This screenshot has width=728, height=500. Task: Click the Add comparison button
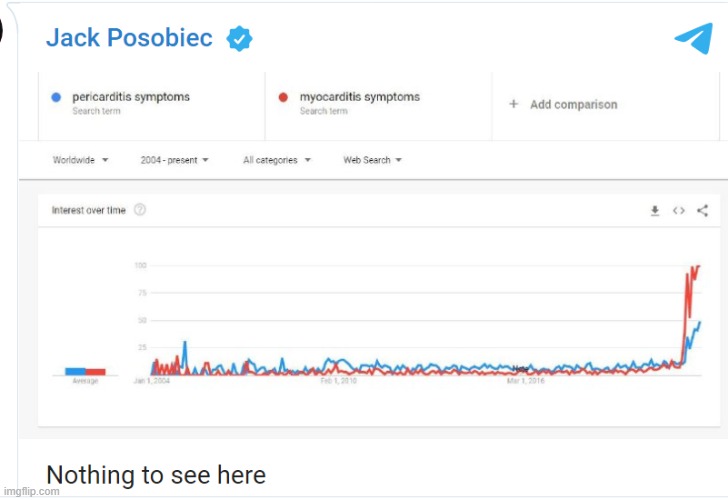(x=572, y=104)
